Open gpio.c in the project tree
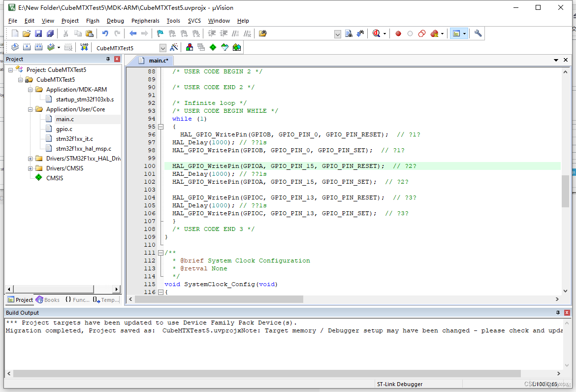 pos(64,130)
